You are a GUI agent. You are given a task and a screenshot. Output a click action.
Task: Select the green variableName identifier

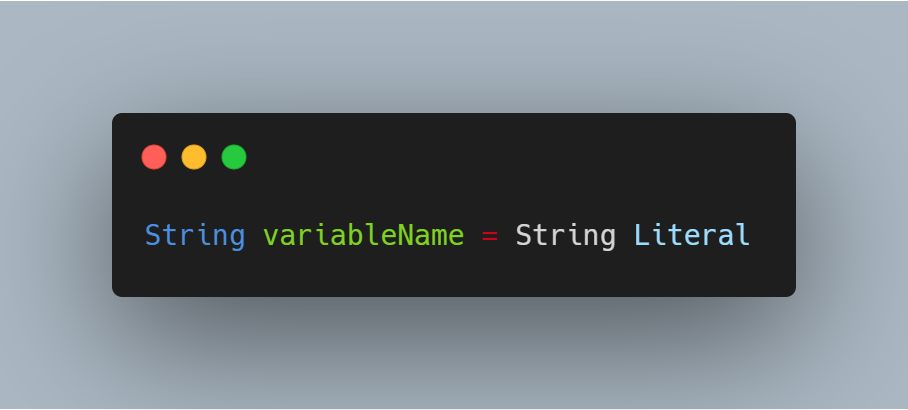[364, 236]
